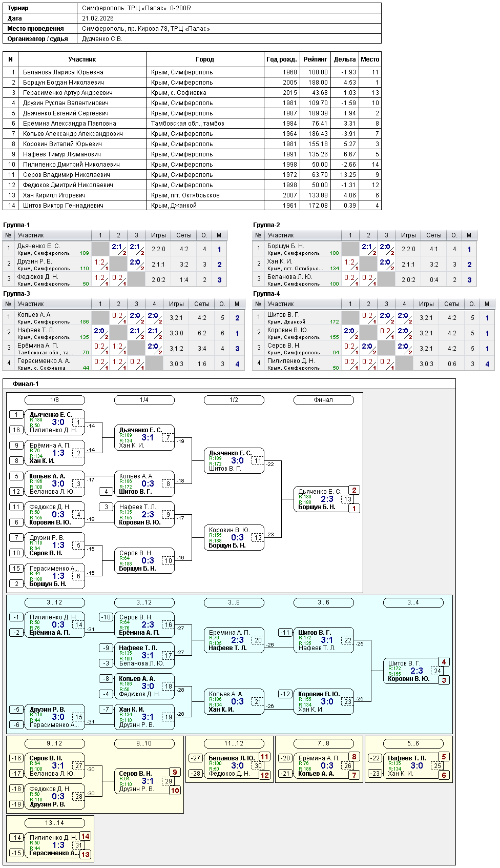Select the "1/2" semifinal round label
The width and height of the screenshot is (500, 868).
coord(234,400)
